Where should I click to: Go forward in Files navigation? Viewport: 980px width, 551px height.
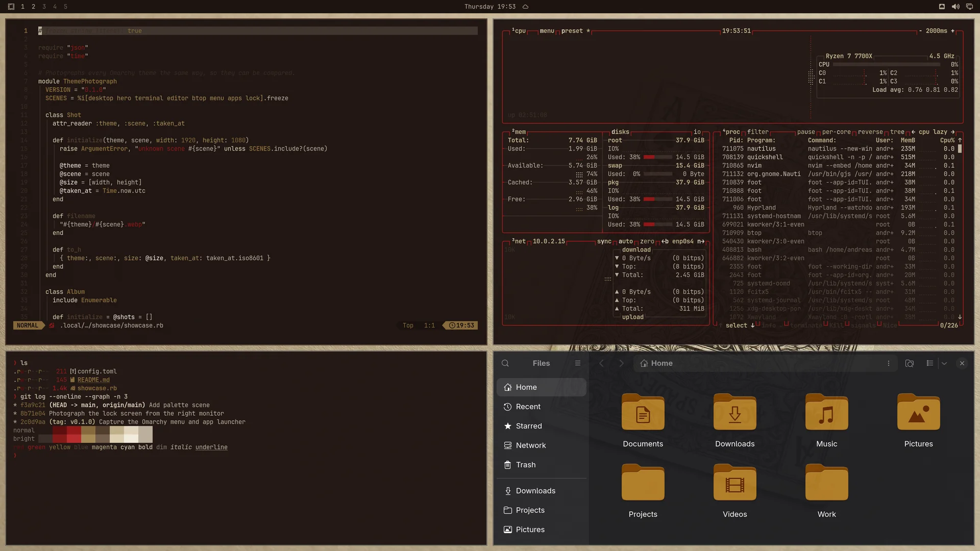[621, 363]
